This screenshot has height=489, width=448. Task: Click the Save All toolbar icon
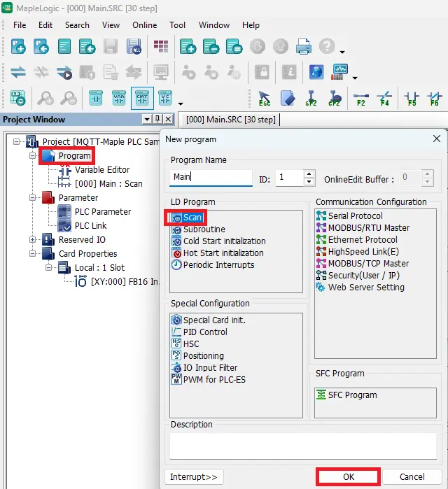[x=134, y=47]
